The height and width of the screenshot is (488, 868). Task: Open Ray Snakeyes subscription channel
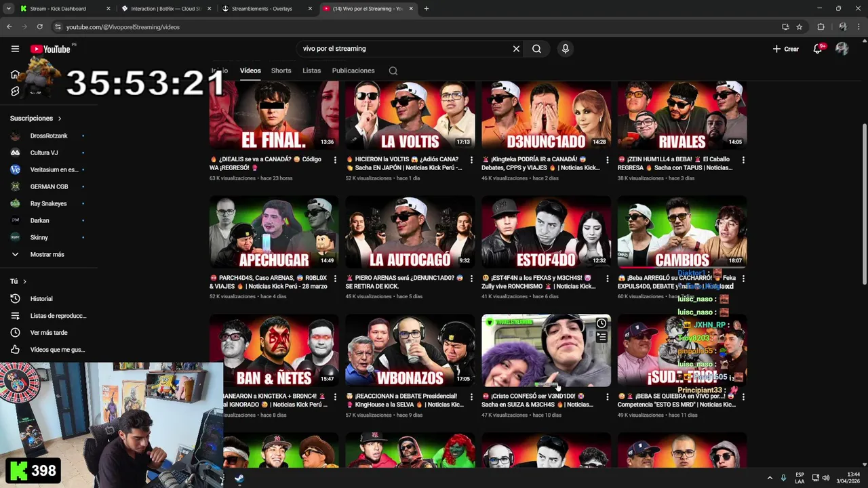pyautogui.click(x=47, y=203)
